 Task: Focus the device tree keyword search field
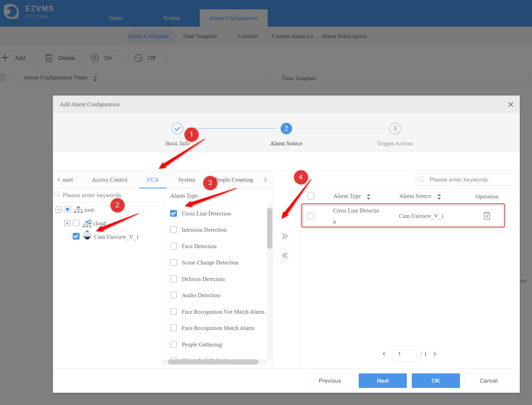point(108,195)
